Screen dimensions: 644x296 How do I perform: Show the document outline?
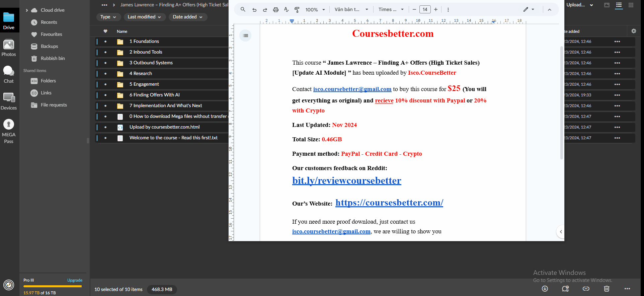[245, 35]
